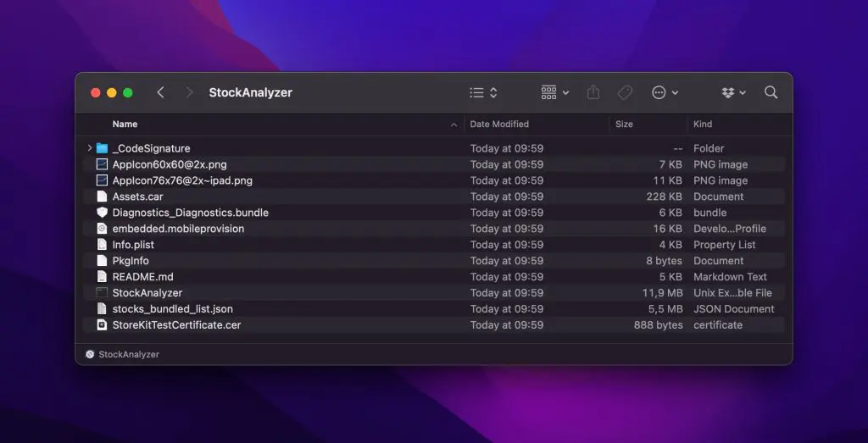Close the Finder window with red button
This screenshot has width=868, height=443.
click(x=95, y=93)
